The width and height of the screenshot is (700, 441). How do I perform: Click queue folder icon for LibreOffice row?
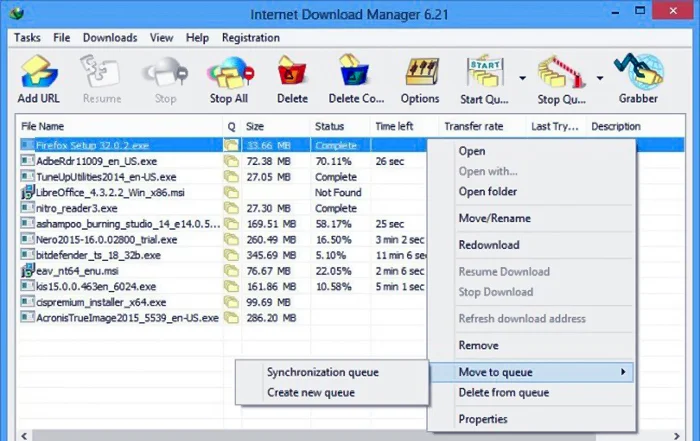231,192
